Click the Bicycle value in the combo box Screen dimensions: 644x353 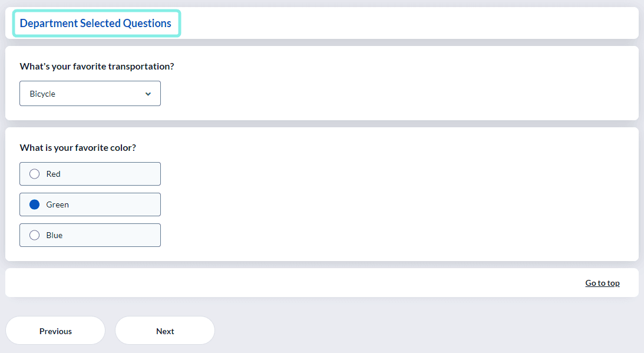[x=42, y=94]
